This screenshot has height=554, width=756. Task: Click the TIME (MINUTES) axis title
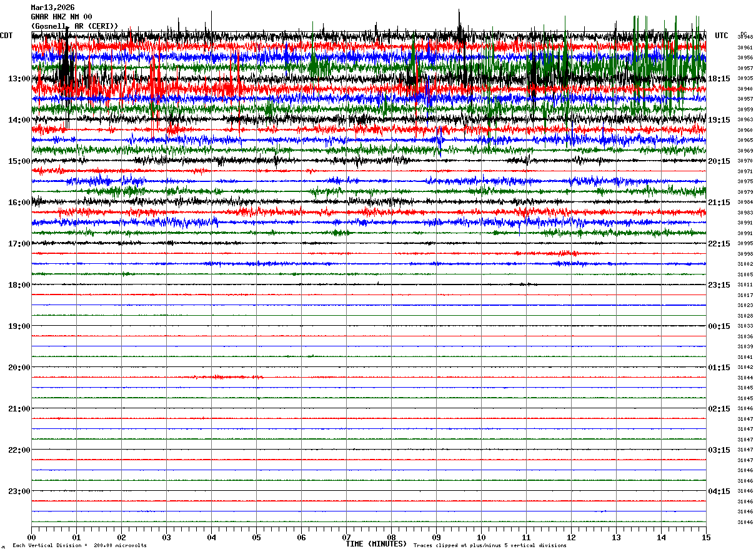pyautogui.click(x=376, y=544)
